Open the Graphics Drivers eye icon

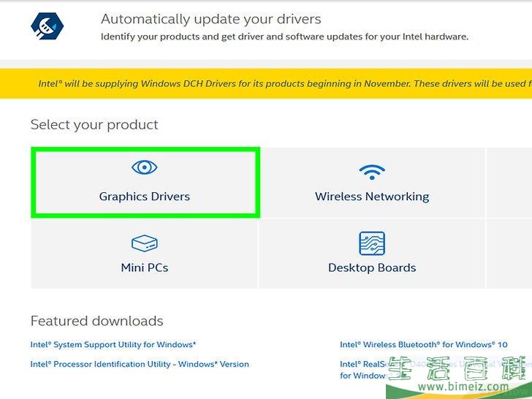(145, 167)
